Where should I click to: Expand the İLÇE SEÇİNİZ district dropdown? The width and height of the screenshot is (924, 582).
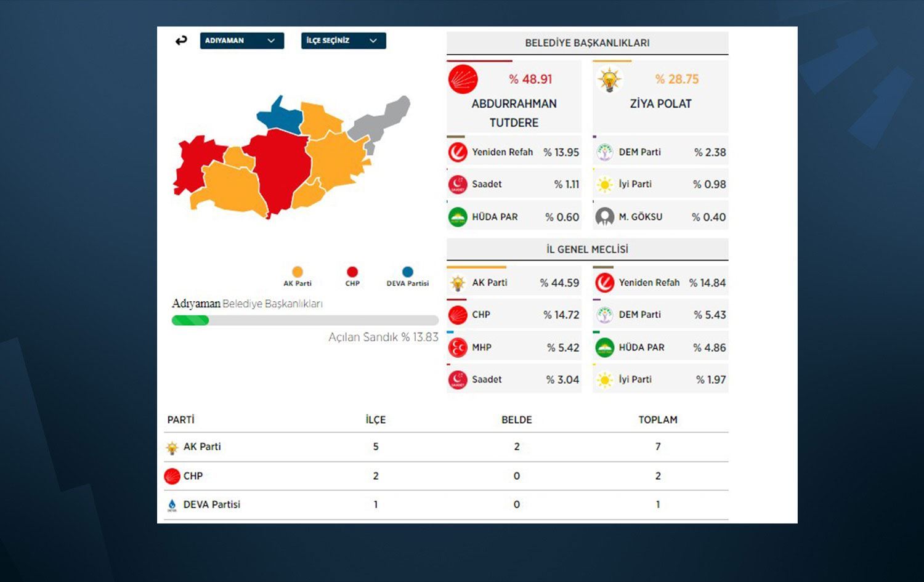343,41
